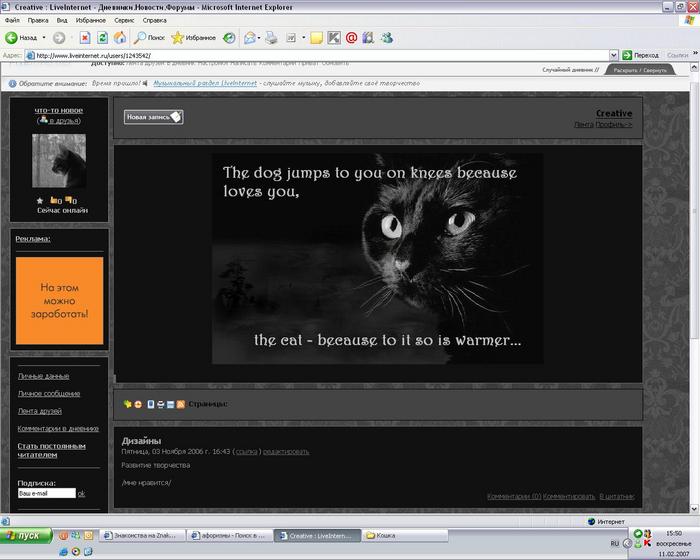
Task: Open the Вид menu
Action: coord(62,21)
